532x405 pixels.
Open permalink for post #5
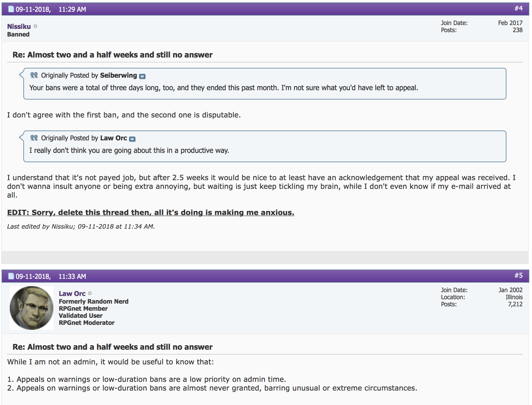(x=518, y=276)
